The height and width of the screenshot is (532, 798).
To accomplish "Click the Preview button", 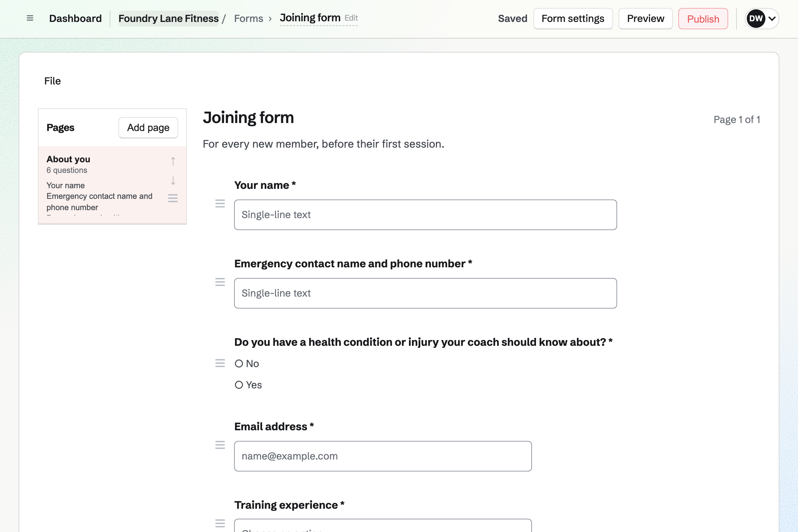I will coord(645,19).
